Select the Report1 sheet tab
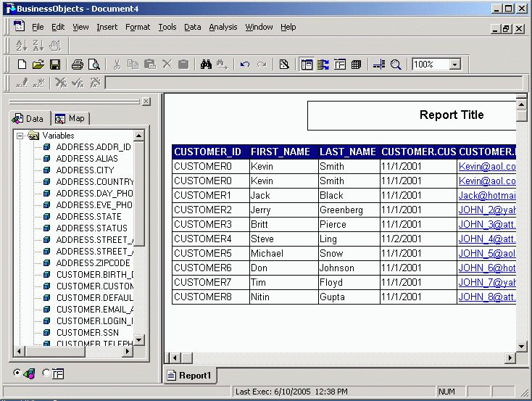This screenshot has width=532, height=401. tap(190, 375)
